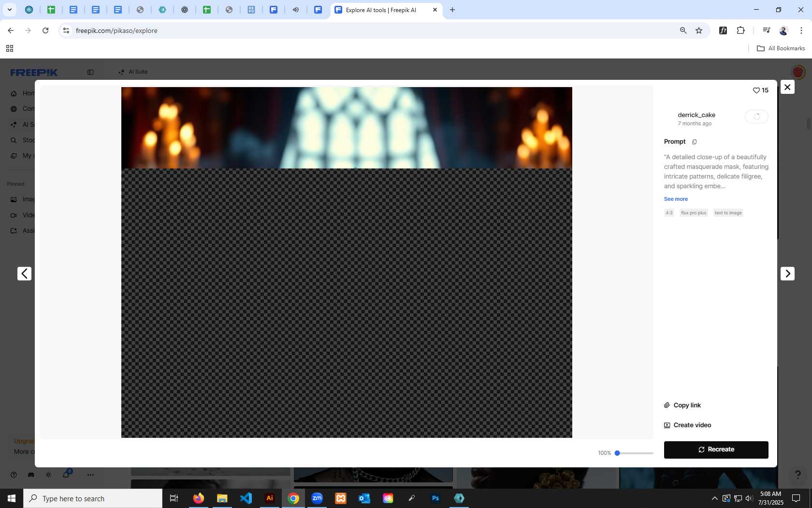Switch to the first browser tab
812x508 pixels.
pyautogui.click(x=29, y=10)
